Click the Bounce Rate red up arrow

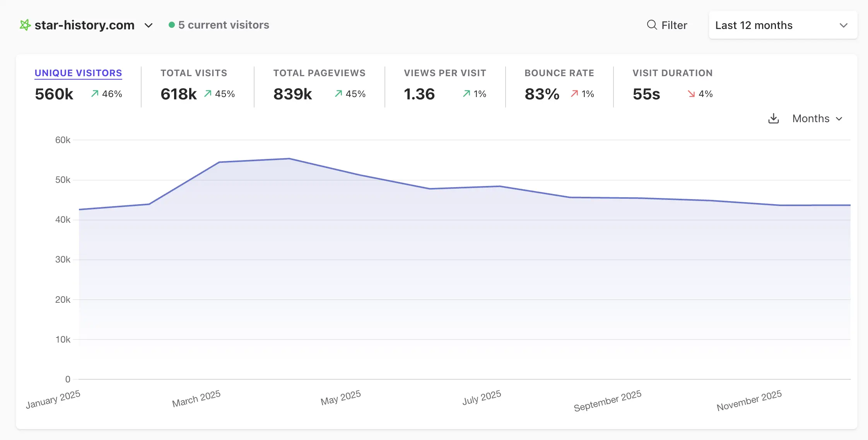(x=574, y=94)
